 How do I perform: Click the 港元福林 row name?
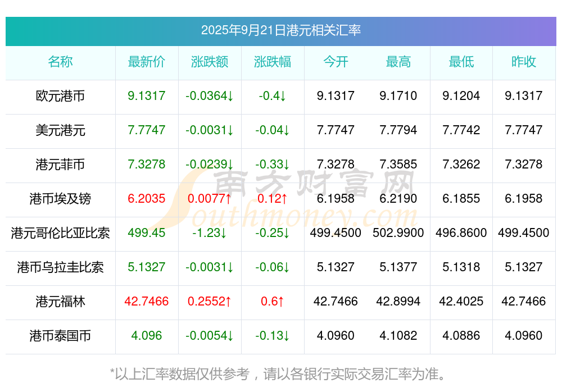60,302
